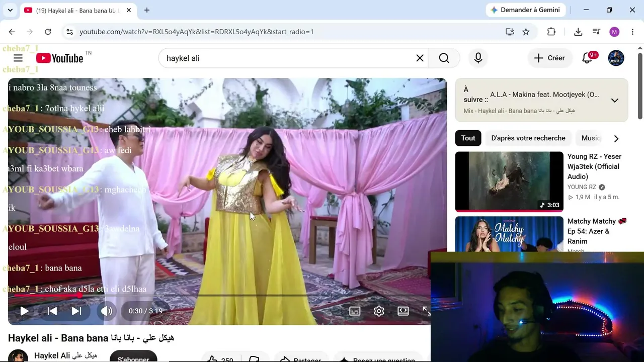Image resolution: width=644 pixels, height=362 pixels.
Task: Open Young RZ video thumbnail
Action: point(509,182)
